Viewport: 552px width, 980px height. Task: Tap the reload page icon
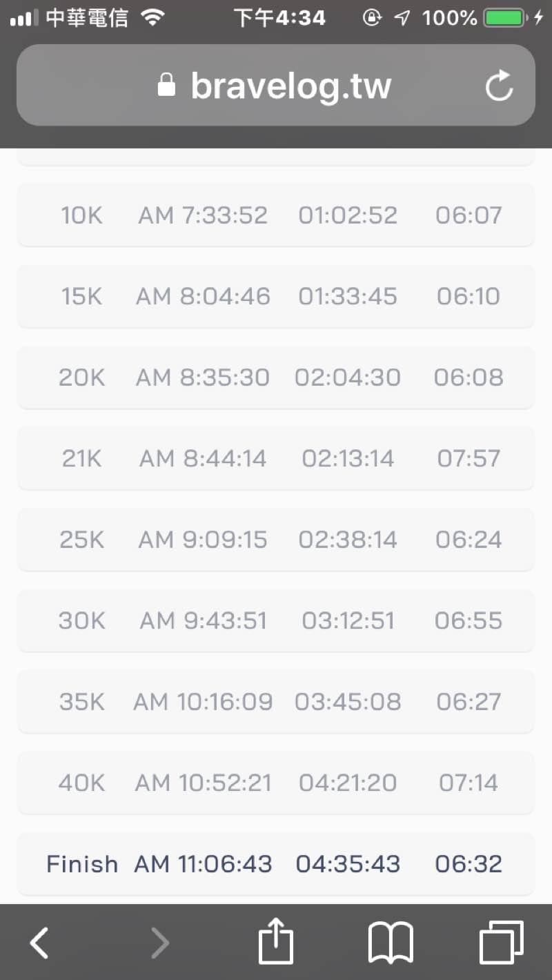[x=499, y=86]
